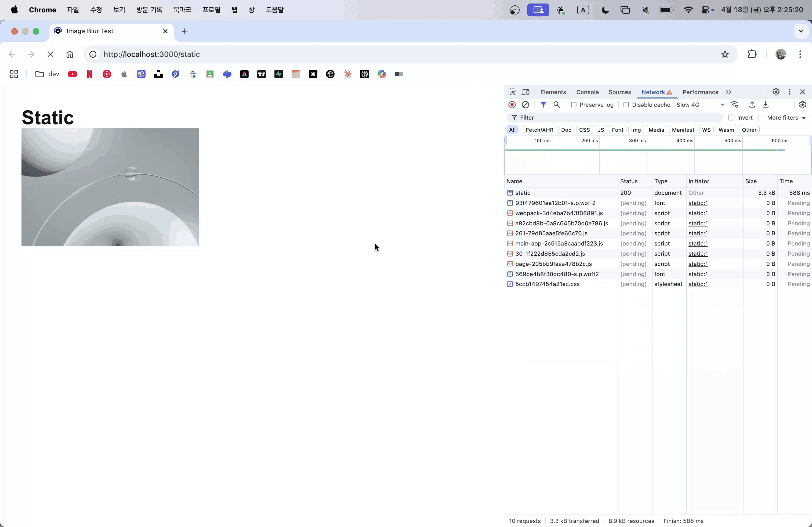Click static:1 initiator link for webpack script
This screenshot has width=812, height=527.
click(x=698, y=213)
